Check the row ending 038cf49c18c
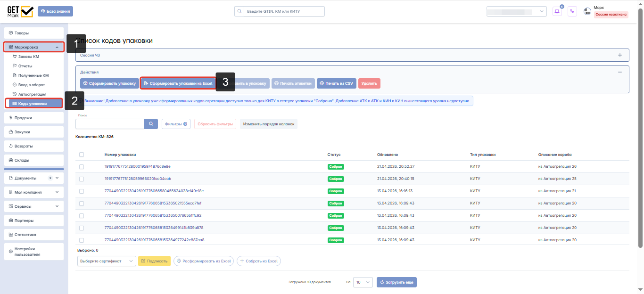 point(82,191)
